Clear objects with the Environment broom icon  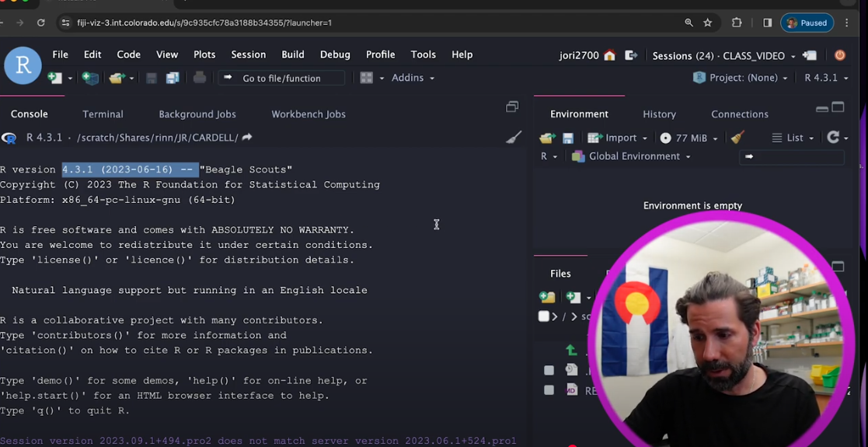pyautogui.click(x=737, y=138)
